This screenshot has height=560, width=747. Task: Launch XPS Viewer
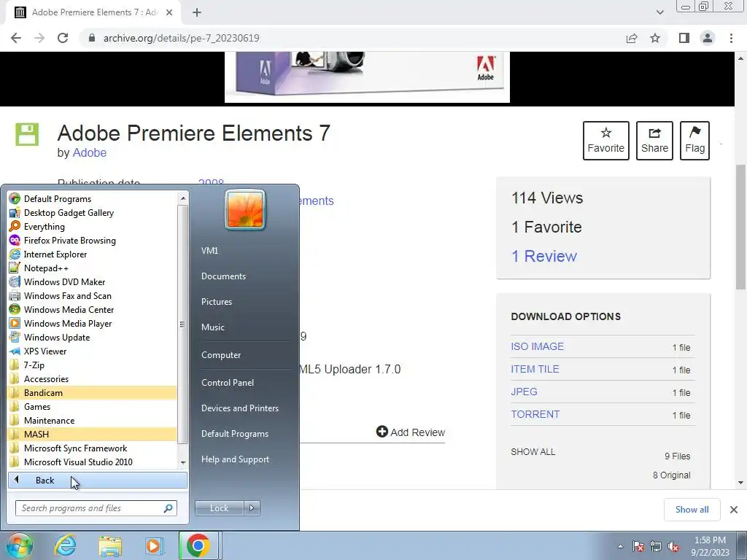click(93, 351)
